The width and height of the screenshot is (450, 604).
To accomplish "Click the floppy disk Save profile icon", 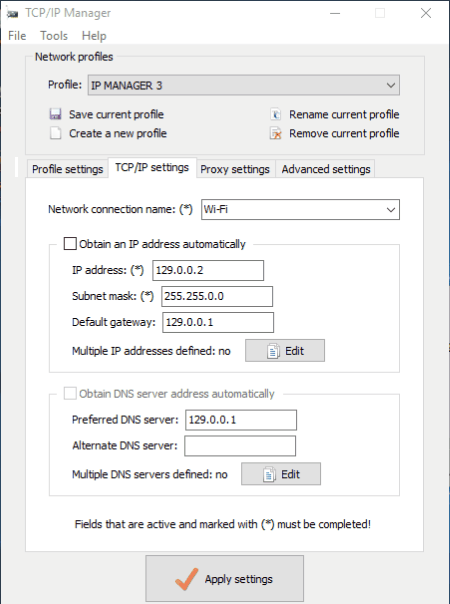I will 55,114.
